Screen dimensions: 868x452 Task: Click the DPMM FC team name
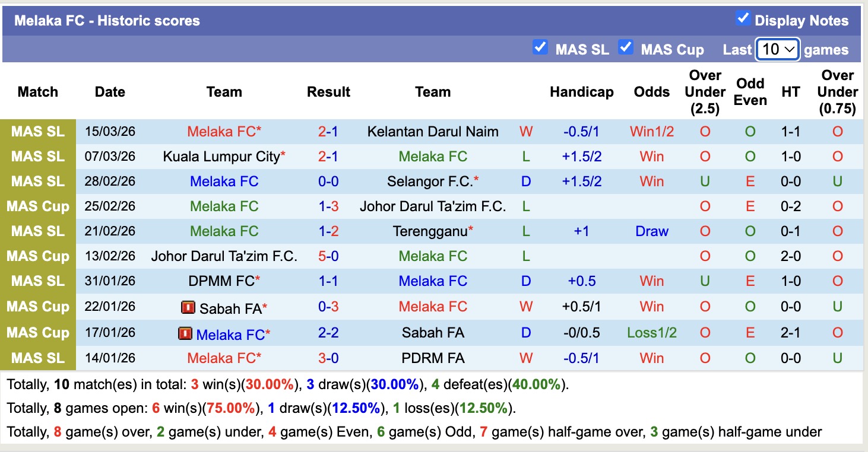[222, 281]
